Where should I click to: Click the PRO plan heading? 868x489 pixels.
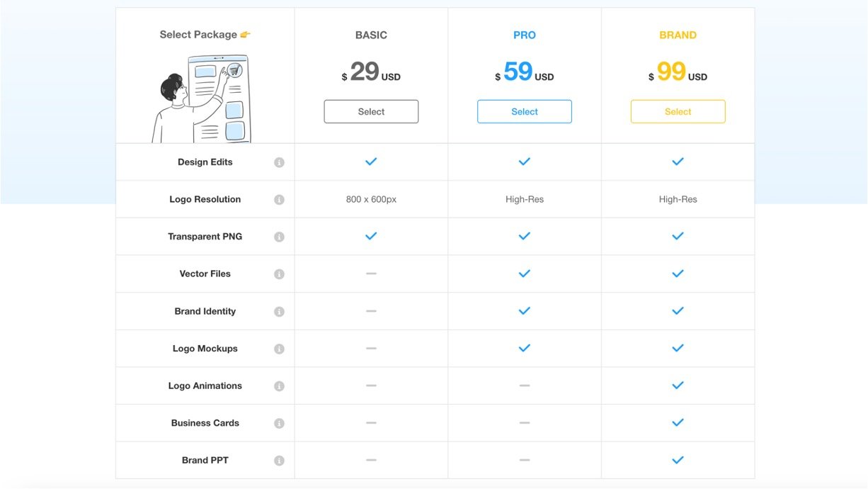pyautogui.click(x=525, y=35)
